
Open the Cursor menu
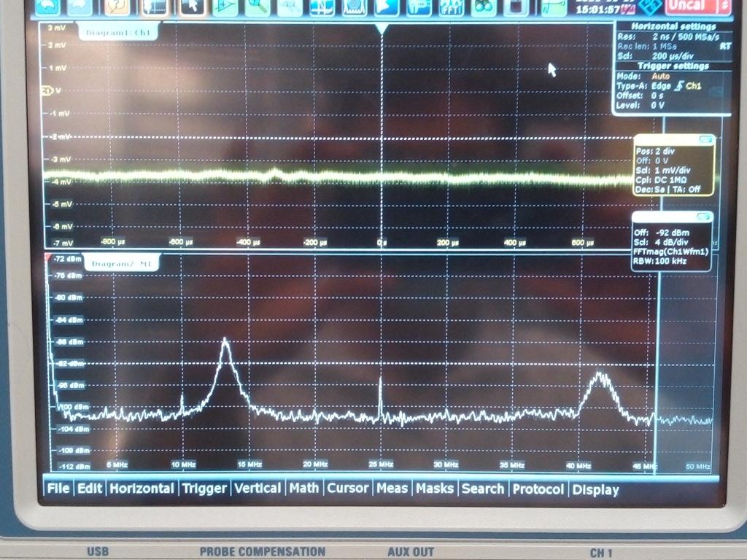click(x=348, y=489)
